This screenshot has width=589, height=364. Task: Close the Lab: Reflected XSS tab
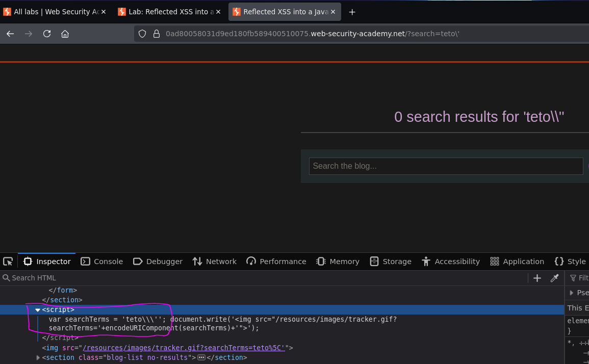(x=218, y=12)
